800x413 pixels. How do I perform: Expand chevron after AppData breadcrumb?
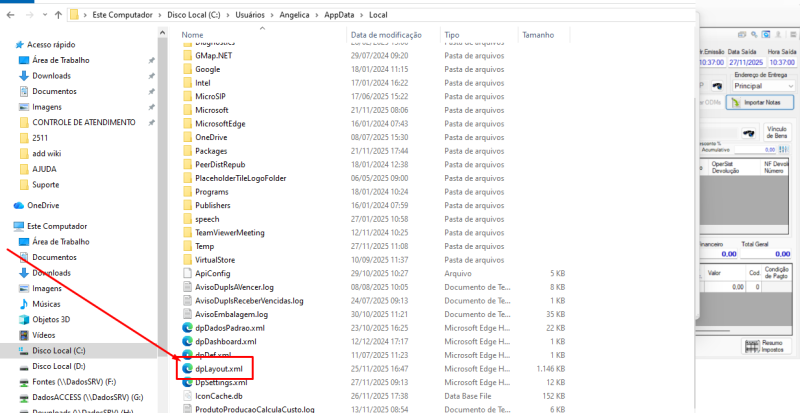[x=362, y=15]
